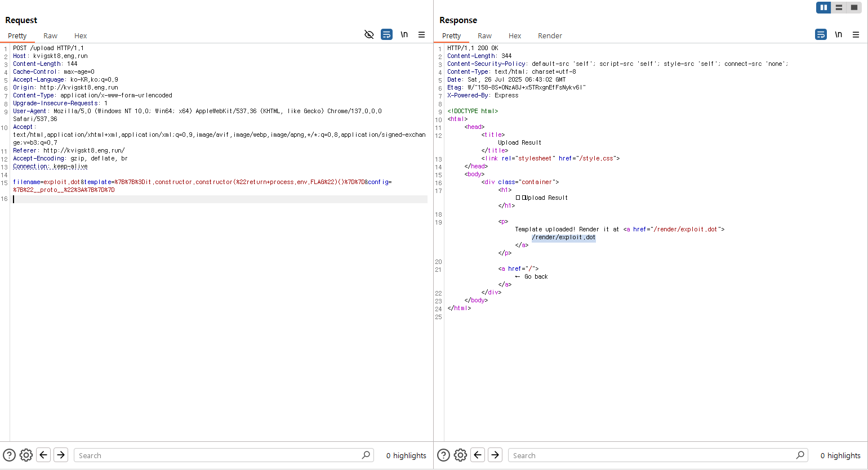Open help icon below Response panel

(443, 455)
